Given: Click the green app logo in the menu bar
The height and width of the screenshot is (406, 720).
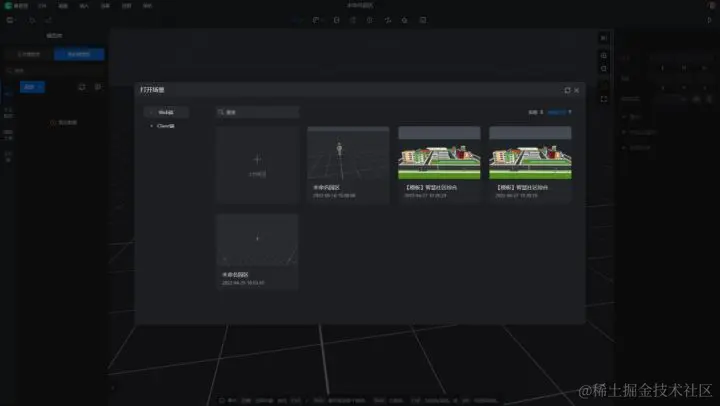Looking at the screenshot, I should pos(8,6).
